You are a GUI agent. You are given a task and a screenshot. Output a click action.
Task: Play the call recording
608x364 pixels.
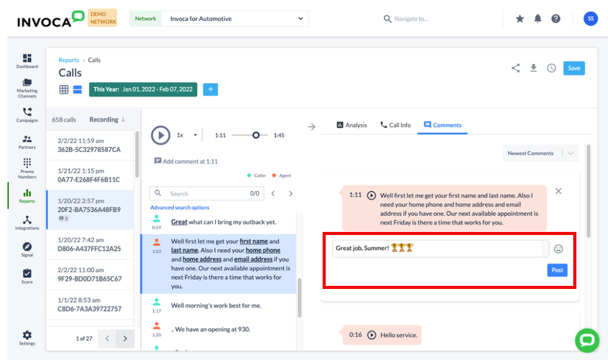coord(161,135)
